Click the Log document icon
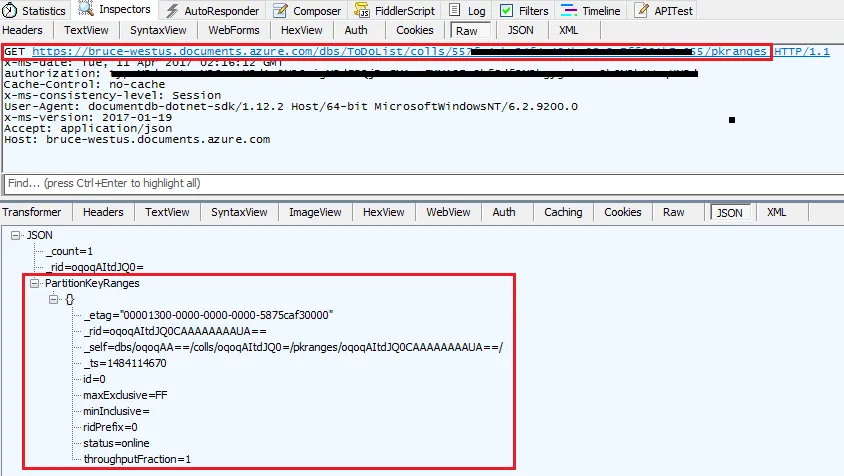 tap(455, 10)
